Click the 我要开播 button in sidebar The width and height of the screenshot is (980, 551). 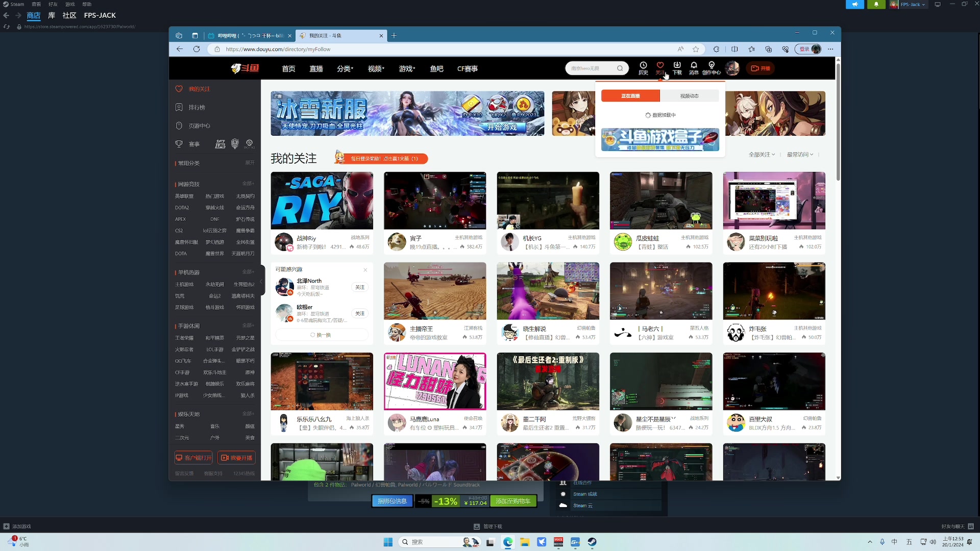pos(236,458)
